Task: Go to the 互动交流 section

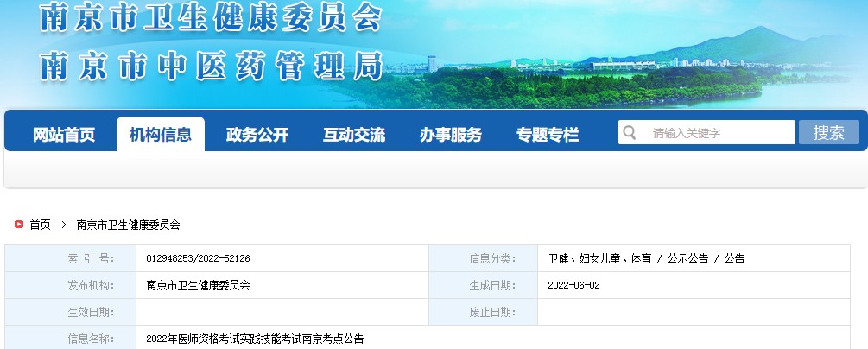Action: coord(354,135)
